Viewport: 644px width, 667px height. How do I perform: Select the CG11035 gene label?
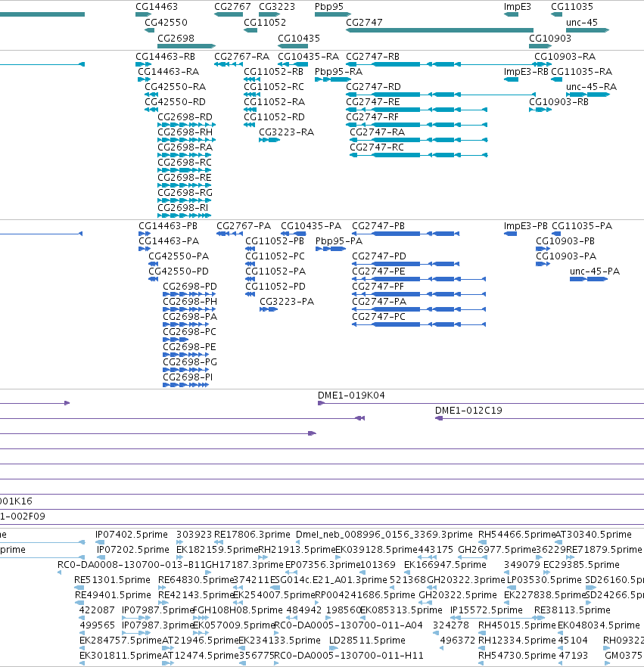571,7
